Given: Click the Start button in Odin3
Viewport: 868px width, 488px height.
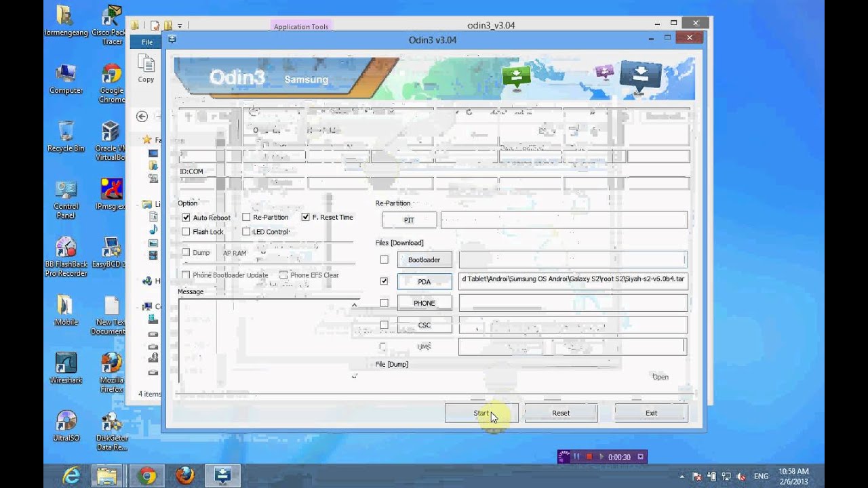Looking at the screenshot, I should [x=481, y=413].
